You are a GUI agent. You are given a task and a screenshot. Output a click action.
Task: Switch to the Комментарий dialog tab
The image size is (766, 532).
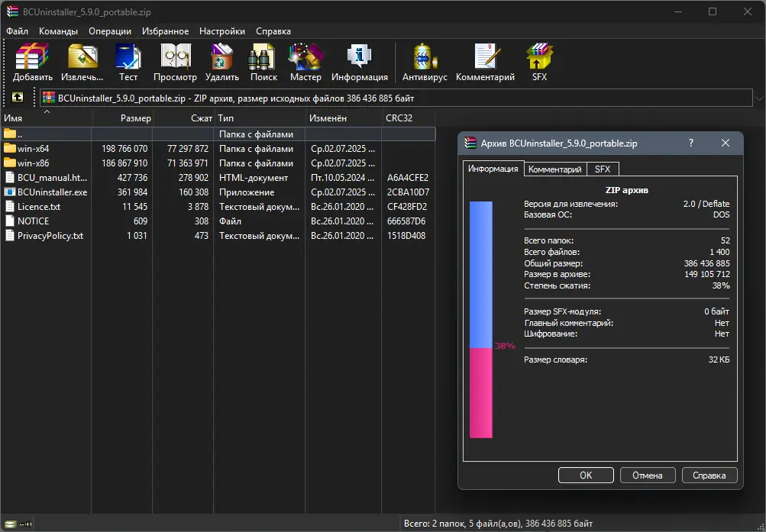coord(555,169)
